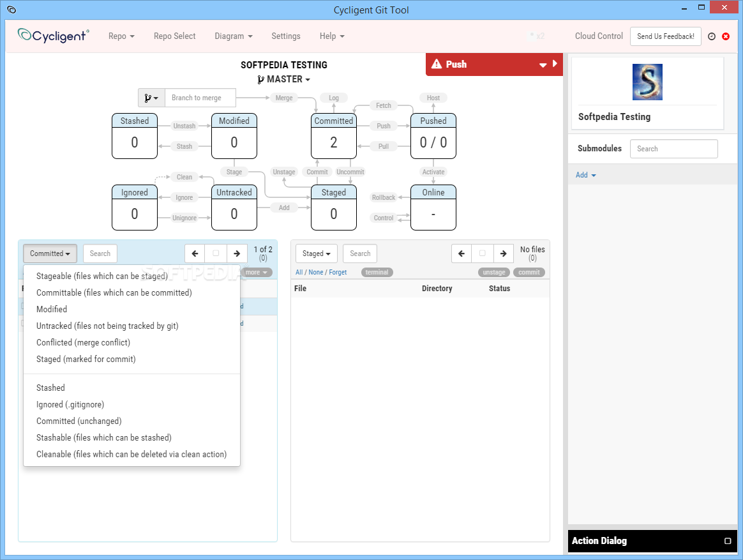Select the Stashed state box
The height and width of the screenshot is (560, 743).
tap(135, 135)
